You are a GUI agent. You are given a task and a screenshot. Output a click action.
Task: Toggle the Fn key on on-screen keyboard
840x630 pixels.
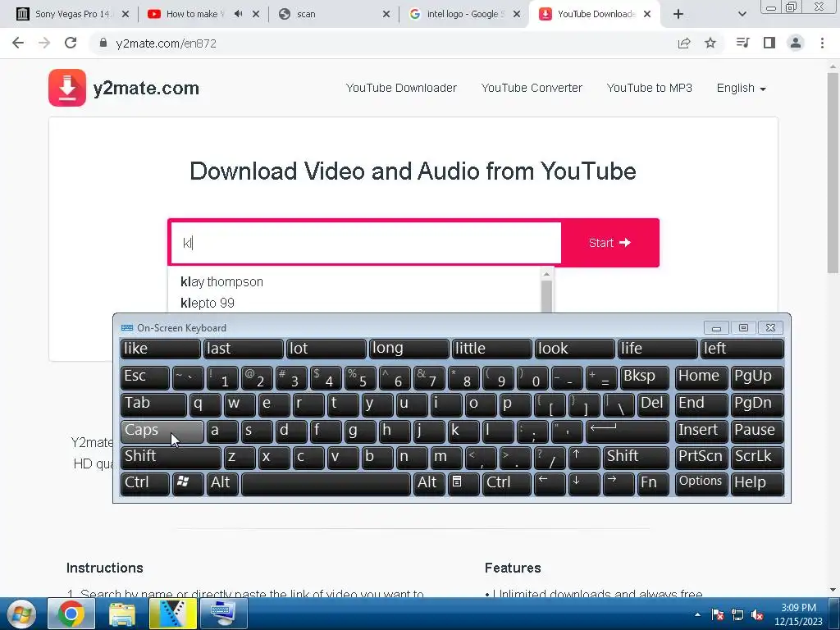tap(653, 482)
